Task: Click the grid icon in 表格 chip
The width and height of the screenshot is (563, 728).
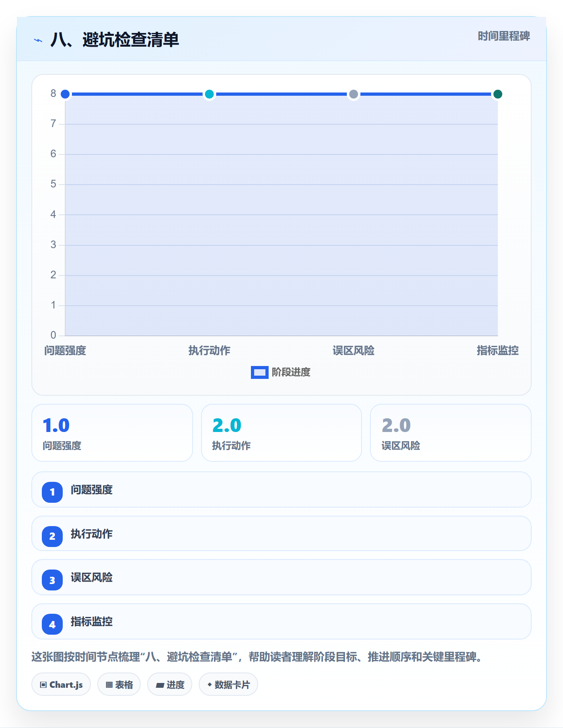Action: coord(109,685)
